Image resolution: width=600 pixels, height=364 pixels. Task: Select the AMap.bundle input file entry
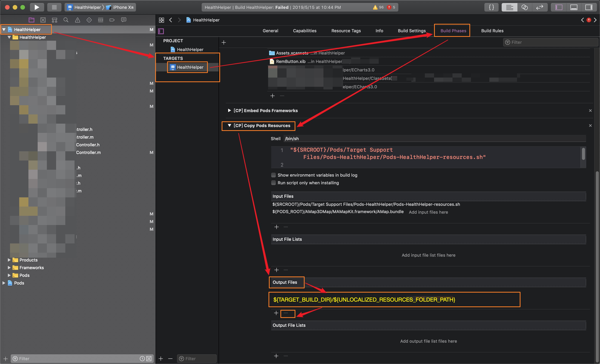(338, 212)
